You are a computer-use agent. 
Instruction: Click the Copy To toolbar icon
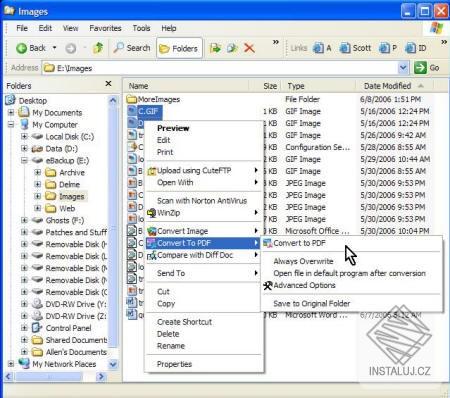point(232,48)
